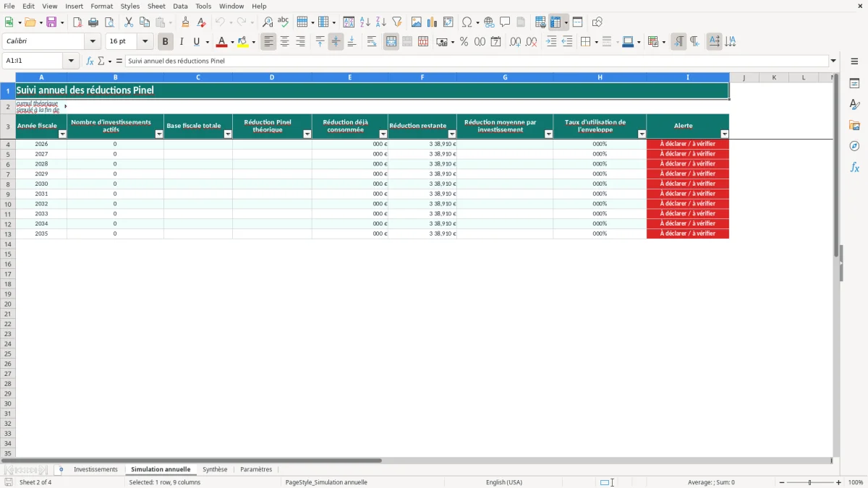Open the Format menu

click(x=101, y=6)
